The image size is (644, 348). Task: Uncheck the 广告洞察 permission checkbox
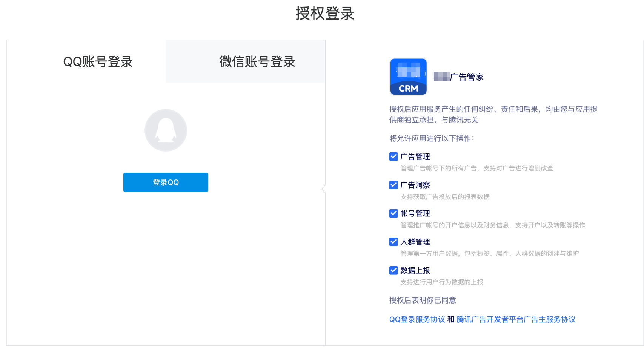pyautogui.click(x=393, y=185)
